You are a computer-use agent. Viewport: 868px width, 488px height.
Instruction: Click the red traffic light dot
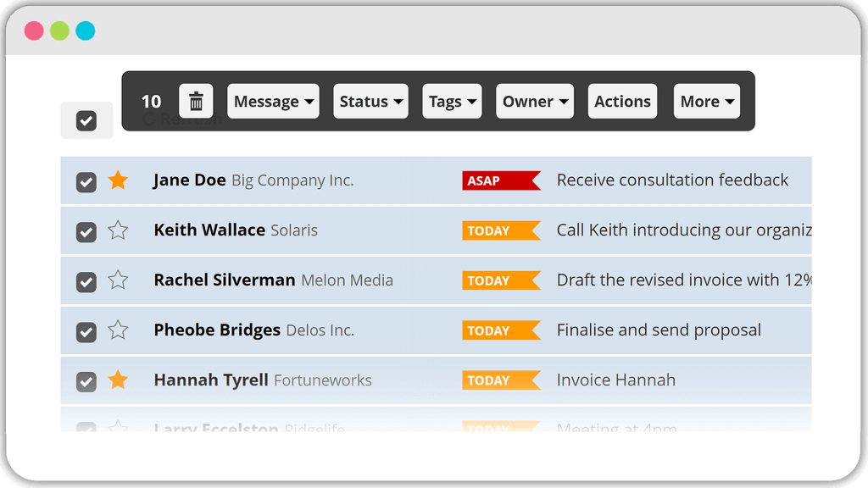click(33, 30)
